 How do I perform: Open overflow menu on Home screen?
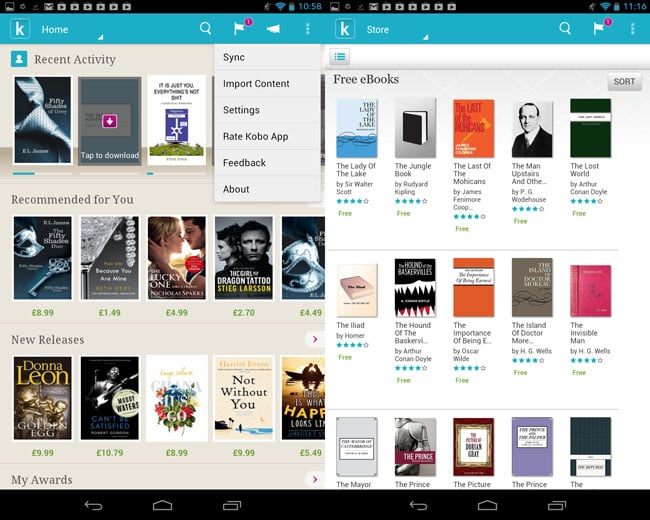point(307,29)
